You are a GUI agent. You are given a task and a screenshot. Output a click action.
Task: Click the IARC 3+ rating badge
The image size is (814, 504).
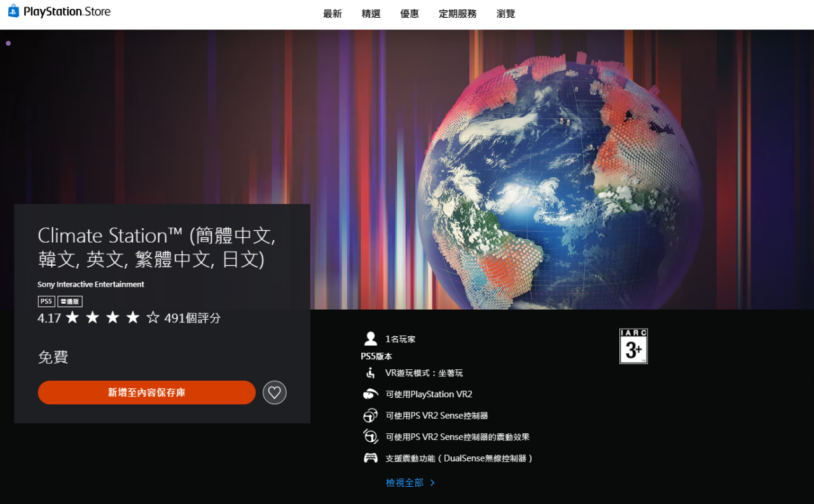click(633, 346)
